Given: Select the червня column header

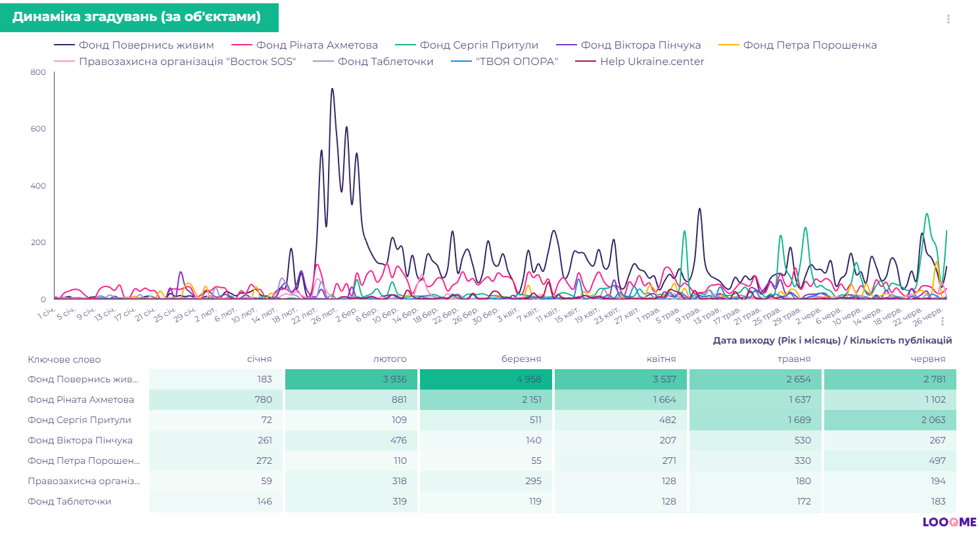Looking at the screenshot, I should pyautogui.click(x=928, y=359).
